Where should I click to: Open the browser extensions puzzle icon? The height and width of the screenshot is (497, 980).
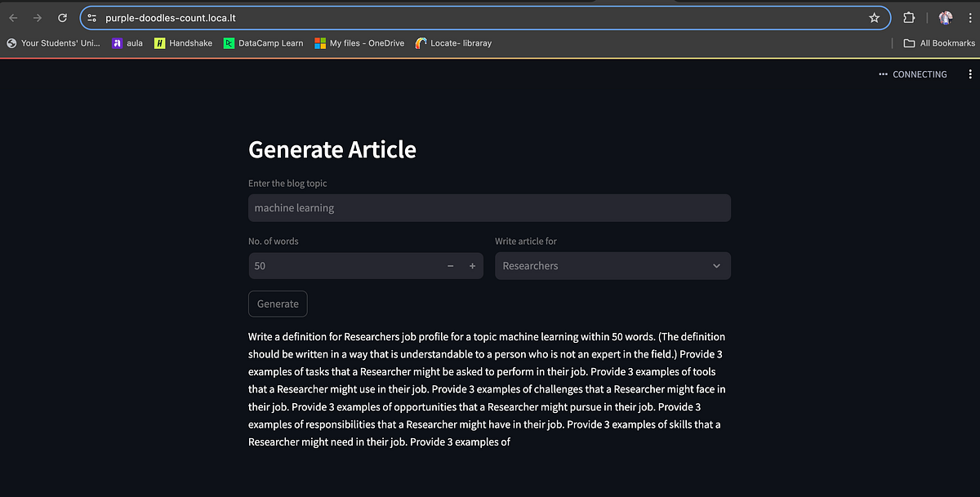pyautogui.click(x=908, y=17)
